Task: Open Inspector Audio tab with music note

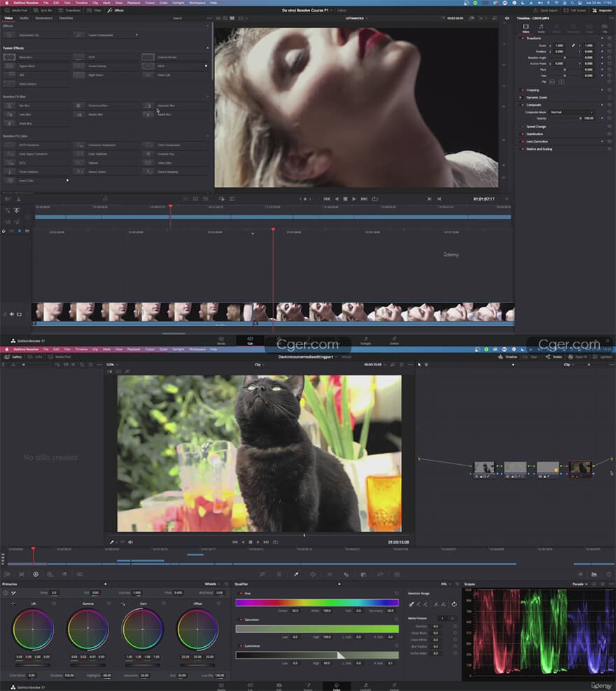Action: click(x=541, y=28)
